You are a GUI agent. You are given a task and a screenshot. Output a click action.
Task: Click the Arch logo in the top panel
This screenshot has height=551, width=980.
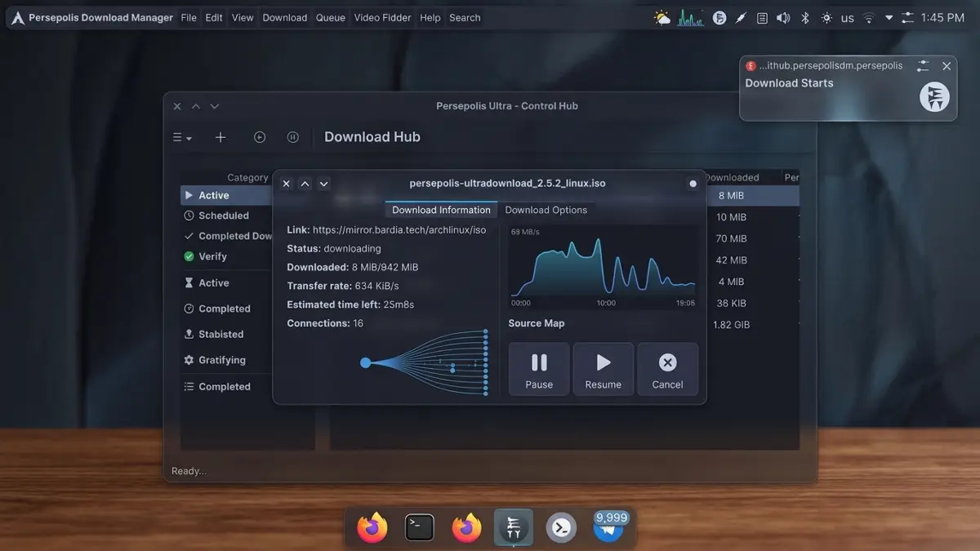coord(17,17)
